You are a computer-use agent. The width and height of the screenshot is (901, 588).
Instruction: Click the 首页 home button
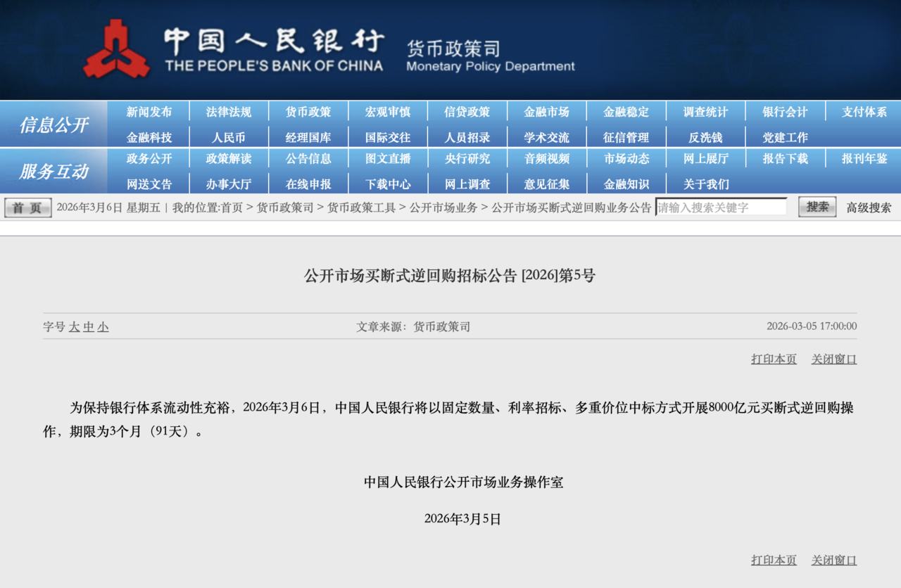click(27, 207)
